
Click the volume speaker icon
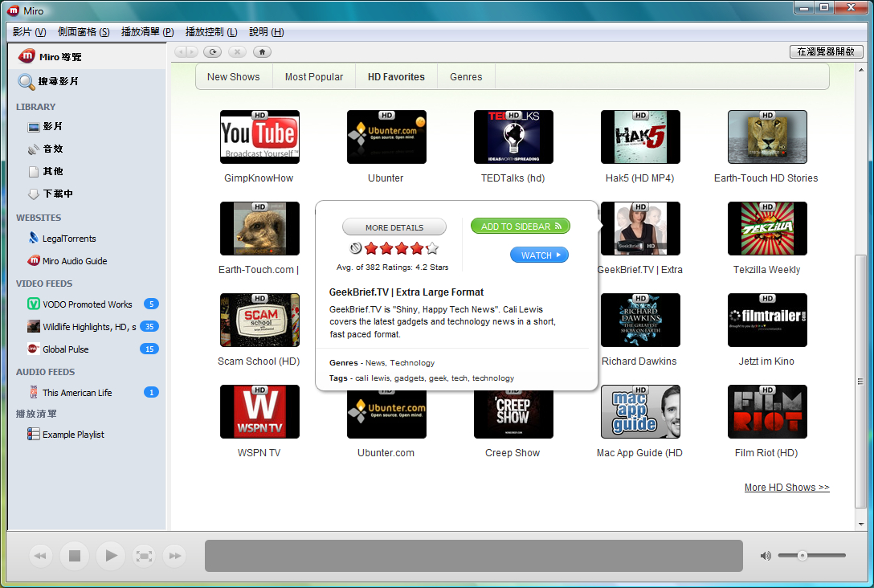click(766, 556)
